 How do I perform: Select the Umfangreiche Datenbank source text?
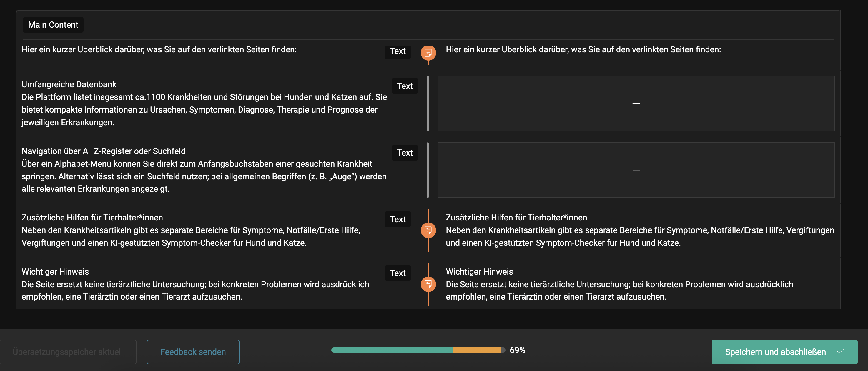click(204, 103)
